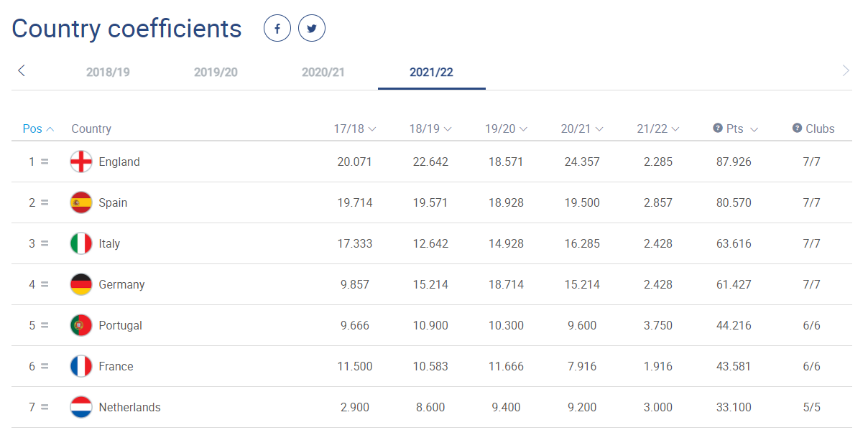
Task: Sort table by 21/22 column
Action: click(x=657, y=129)
